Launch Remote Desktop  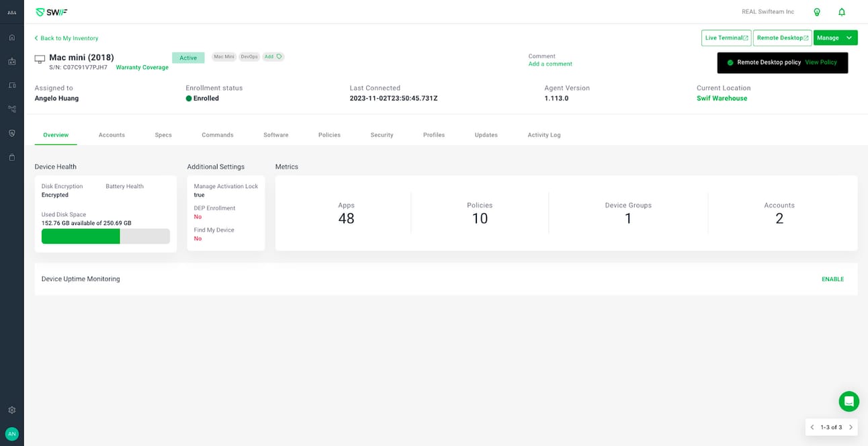point(782,38)
